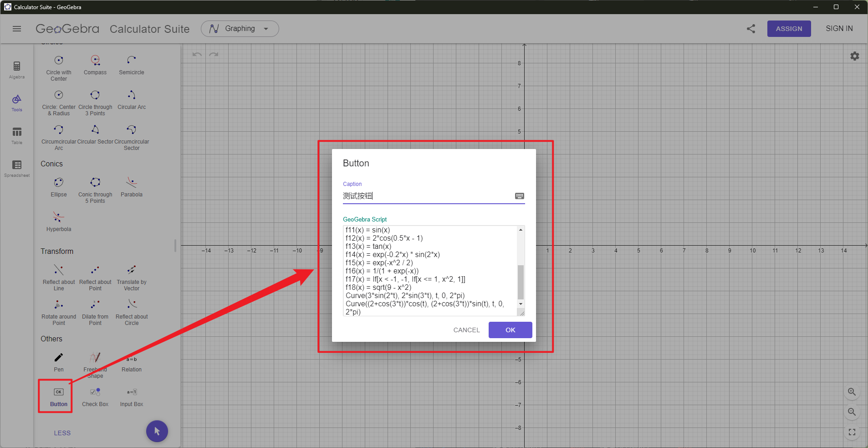The height and width of the screenshot is (448, 868).
Task: Click script line f11(x) = sin(x)
Action: point(368,230)
